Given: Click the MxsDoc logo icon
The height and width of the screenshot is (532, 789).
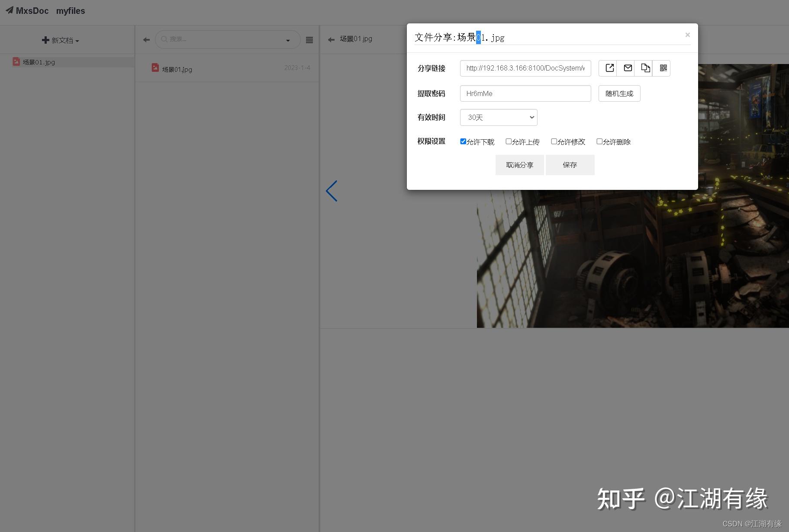Looking at the screenshot, I should click(10, 10).
